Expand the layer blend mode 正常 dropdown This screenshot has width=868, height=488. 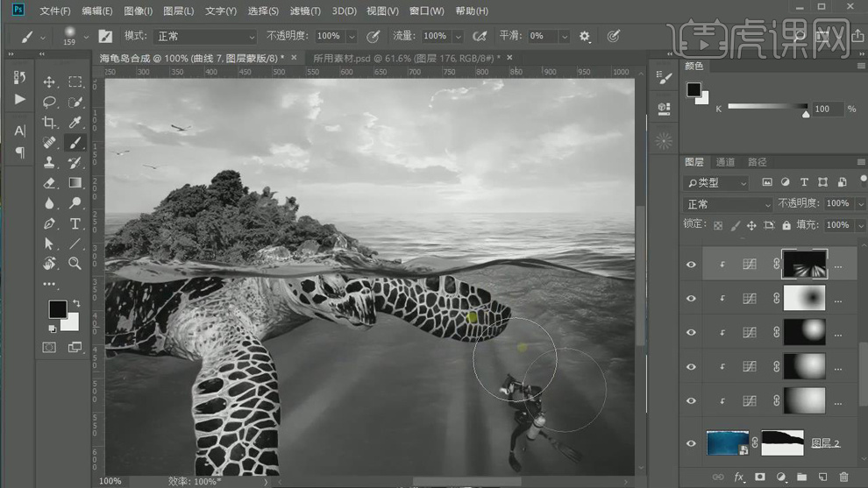click(x=728, y=204)
